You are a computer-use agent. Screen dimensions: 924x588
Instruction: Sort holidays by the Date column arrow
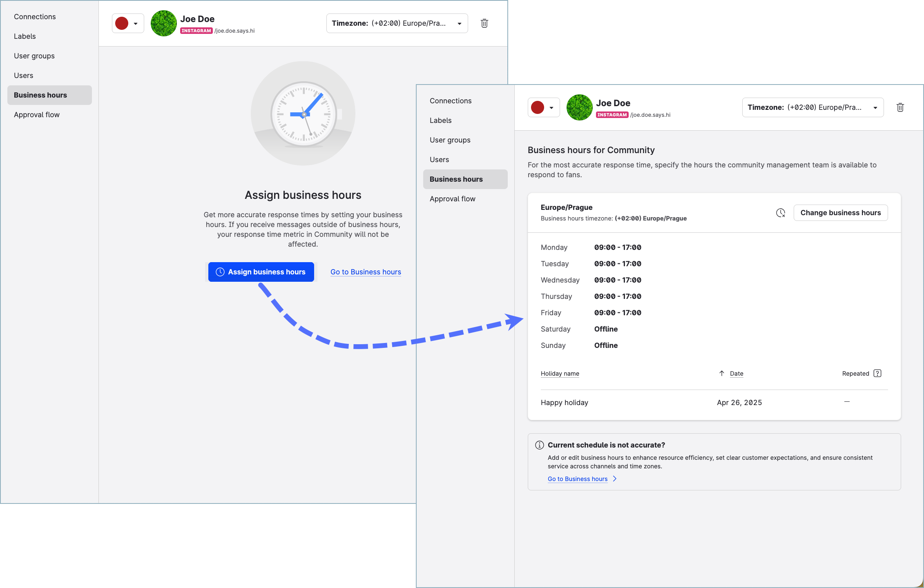(x=722, y=373)
